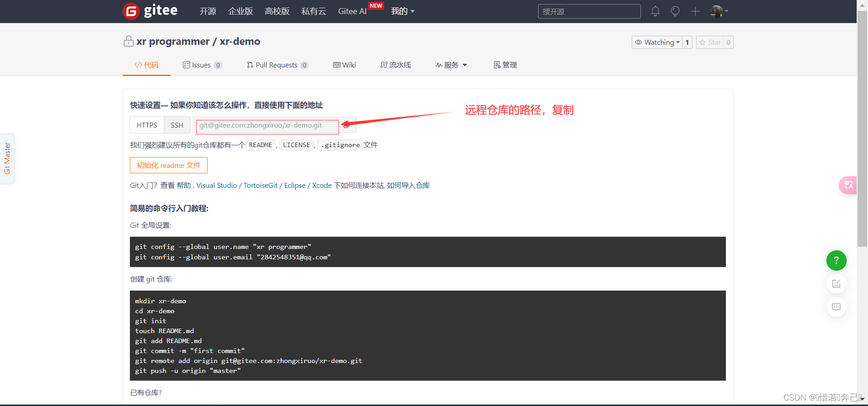Open the 如何导入仓库 link
This screenshot has width=868, height=406.
pos(408,186)
